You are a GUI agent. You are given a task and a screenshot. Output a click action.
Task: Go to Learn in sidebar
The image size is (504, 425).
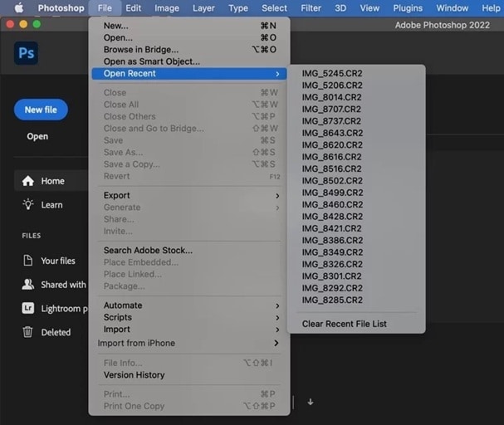[51, 205]
